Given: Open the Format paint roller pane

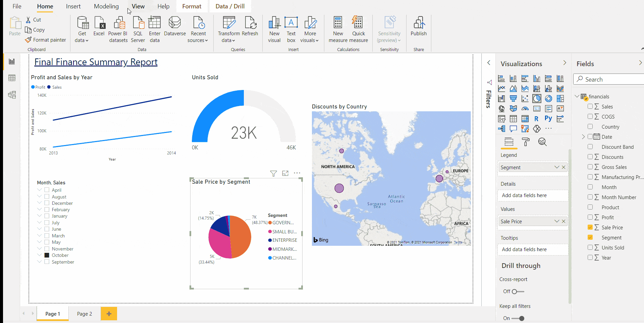Looking at the screenshot, I should click(x=526, y=142).
